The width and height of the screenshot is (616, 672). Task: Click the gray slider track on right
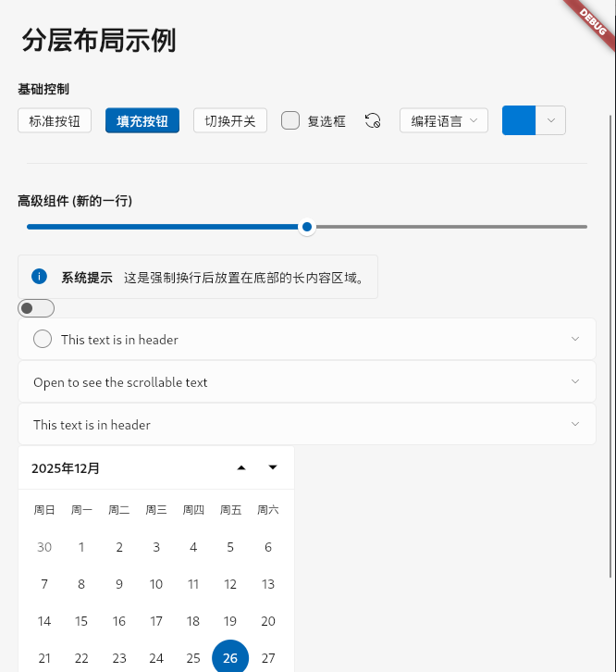[451, 227]
